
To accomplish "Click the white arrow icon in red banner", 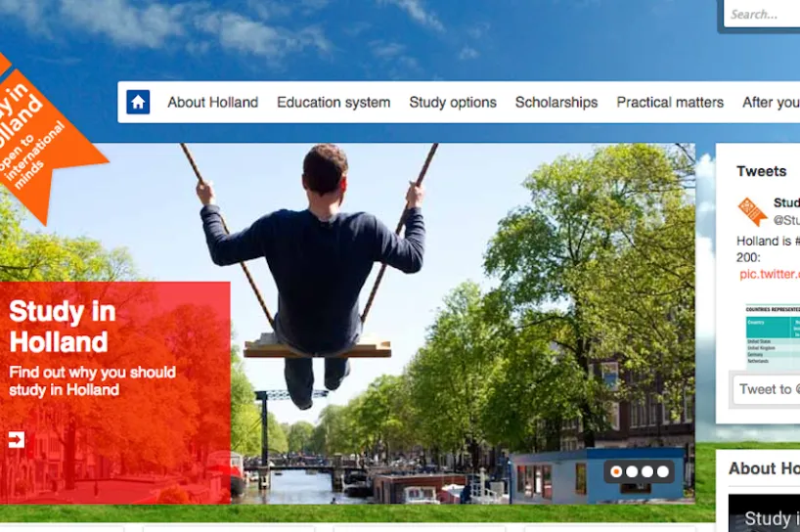I will click(x=17, y=440).
